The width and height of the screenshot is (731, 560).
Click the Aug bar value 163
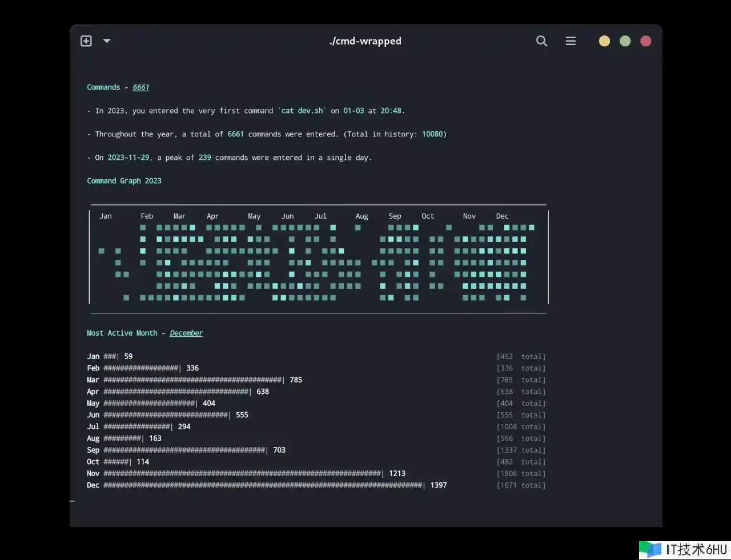(x=155, y=438)
